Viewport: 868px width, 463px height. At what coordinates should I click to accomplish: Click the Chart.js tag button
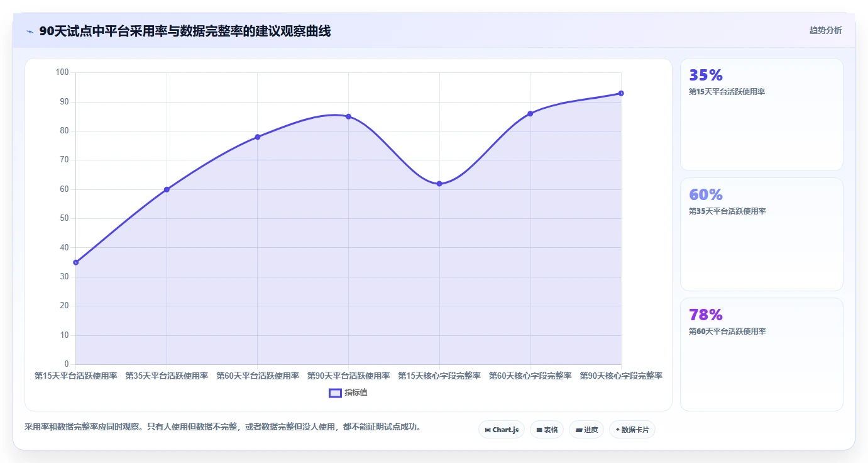point(502,430)
